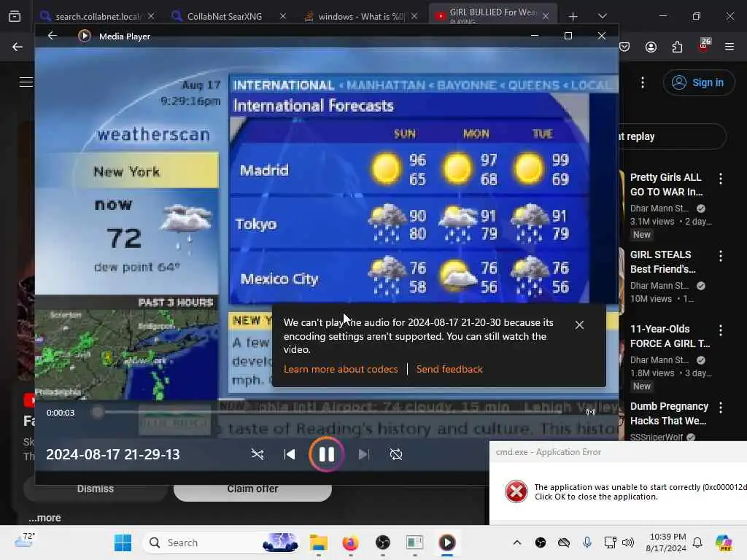Image resolution: width=747 pixels, height=560 pixels.
Task: Click YouTube Sign in button
Action: (698, 82)
